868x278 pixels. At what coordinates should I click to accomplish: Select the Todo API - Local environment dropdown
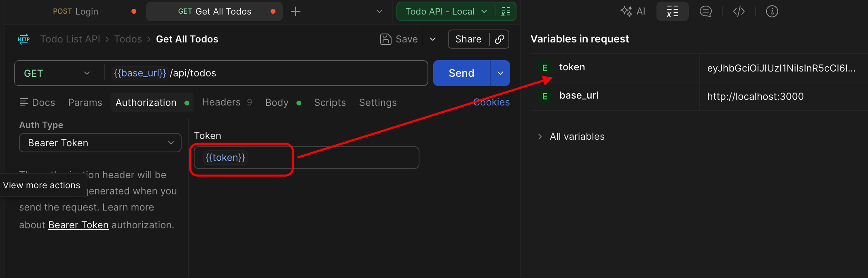[x=446, y=11]
